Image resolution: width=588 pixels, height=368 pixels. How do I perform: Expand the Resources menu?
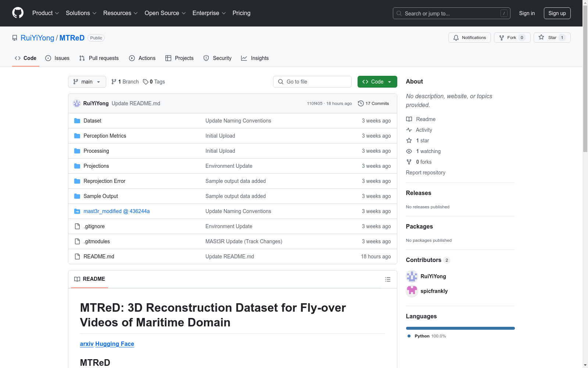121,13
